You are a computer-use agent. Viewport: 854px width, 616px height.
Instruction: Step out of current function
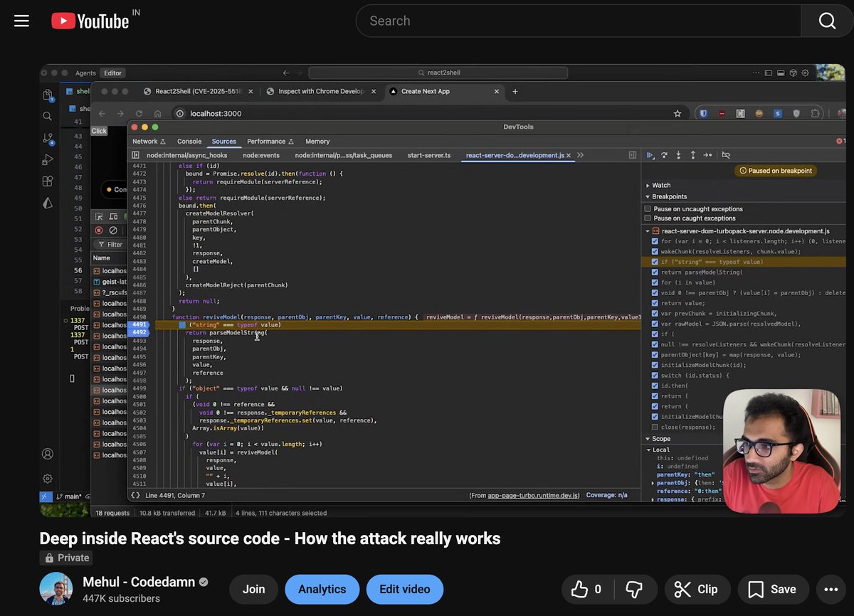pos(692,155)
